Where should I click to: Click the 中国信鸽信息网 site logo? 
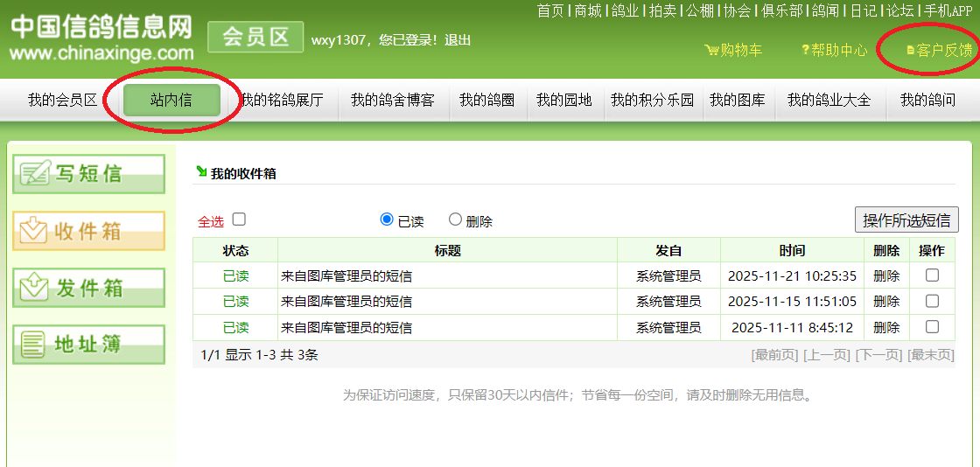pos(101,38)
